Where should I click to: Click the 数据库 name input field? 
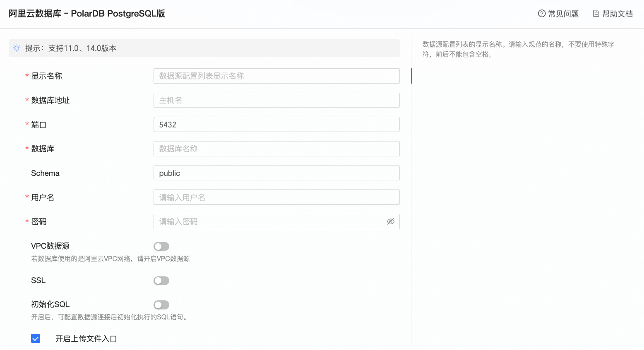click(x=276, y=149)
